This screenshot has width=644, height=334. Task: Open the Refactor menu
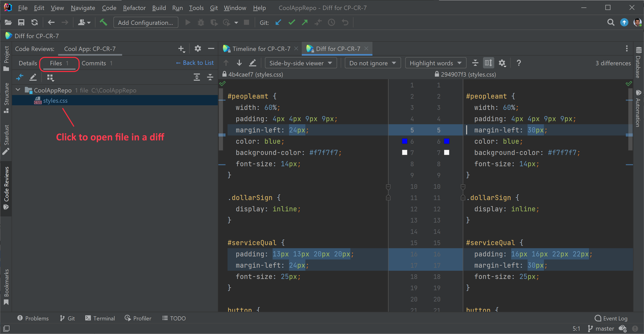pyautogui.click(x=134, y=8)
